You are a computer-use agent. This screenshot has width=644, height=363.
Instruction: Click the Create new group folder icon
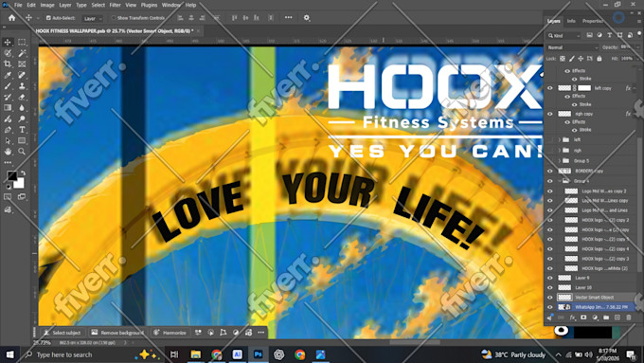click(x=606, y=318)
